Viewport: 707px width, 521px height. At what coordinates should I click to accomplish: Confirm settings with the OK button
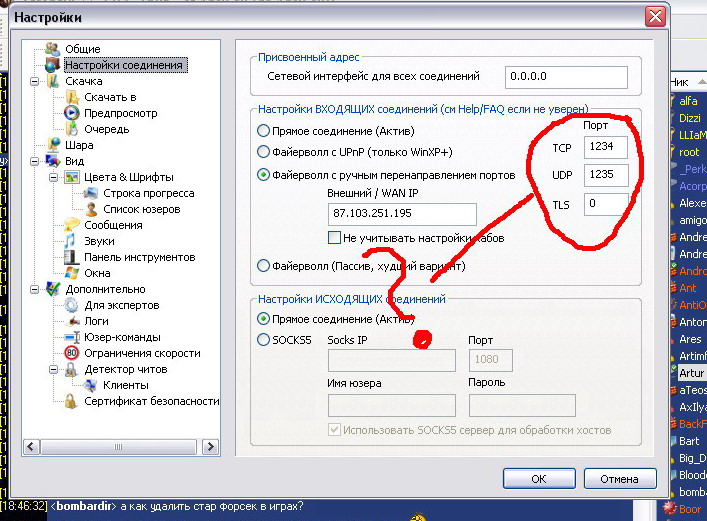click(x=539, y=479)
